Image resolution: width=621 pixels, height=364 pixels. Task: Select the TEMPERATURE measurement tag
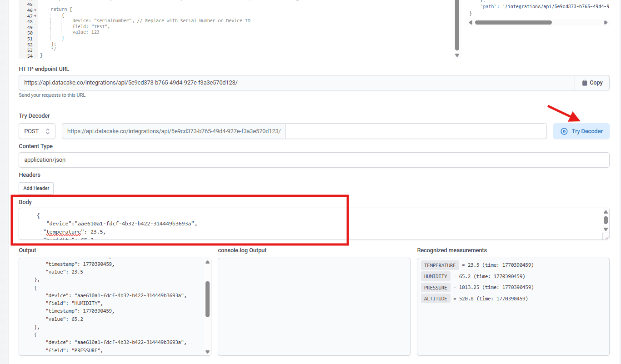tap(440, 265)
